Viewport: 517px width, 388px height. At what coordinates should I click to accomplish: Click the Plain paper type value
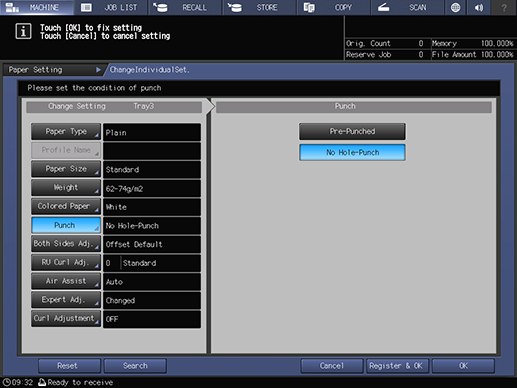152,132
